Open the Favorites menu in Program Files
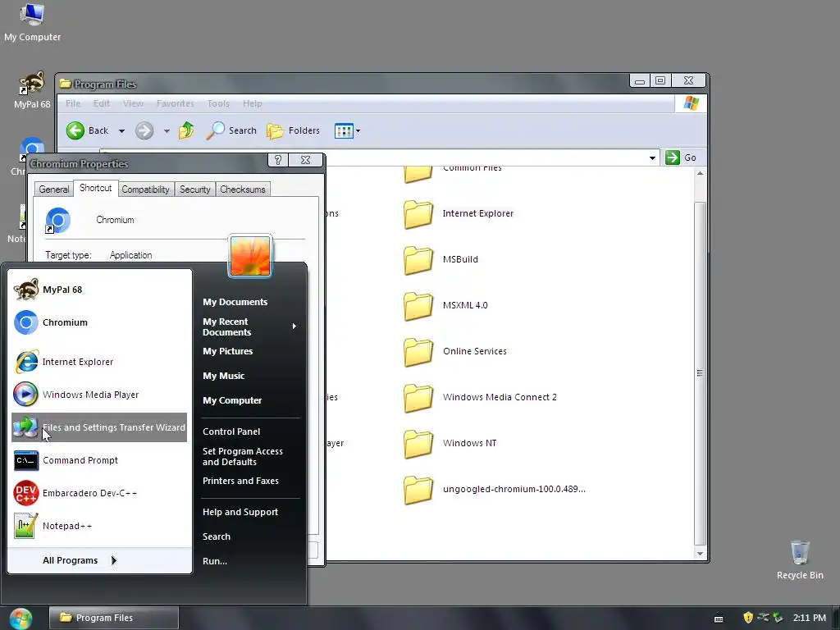The width and height of the screenshot is (840, 630). pos(176,103)
